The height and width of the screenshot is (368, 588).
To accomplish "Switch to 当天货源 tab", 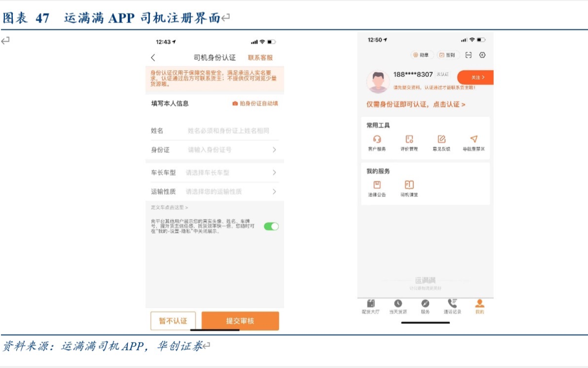I will point(398,306).
